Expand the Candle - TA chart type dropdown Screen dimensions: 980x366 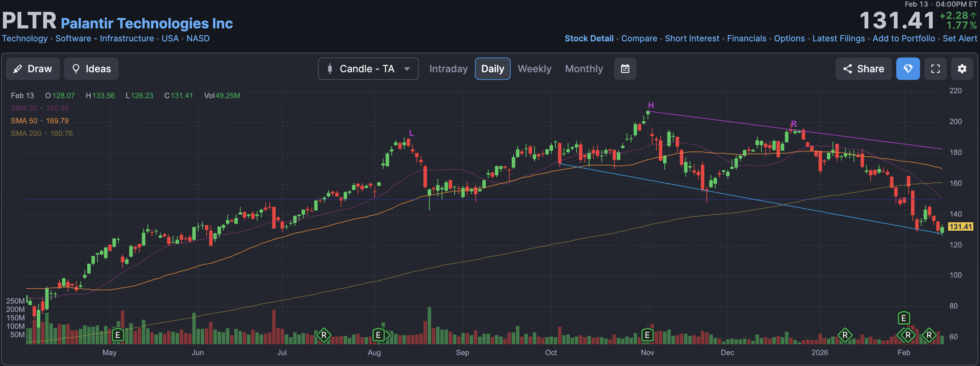pos(368,69)
